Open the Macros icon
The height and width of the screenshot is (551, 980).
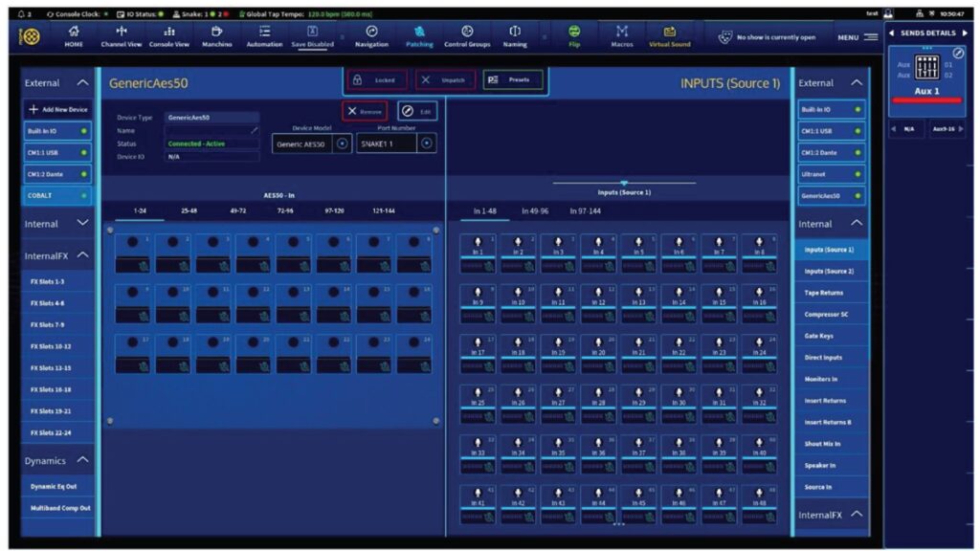tap(623, 35)
